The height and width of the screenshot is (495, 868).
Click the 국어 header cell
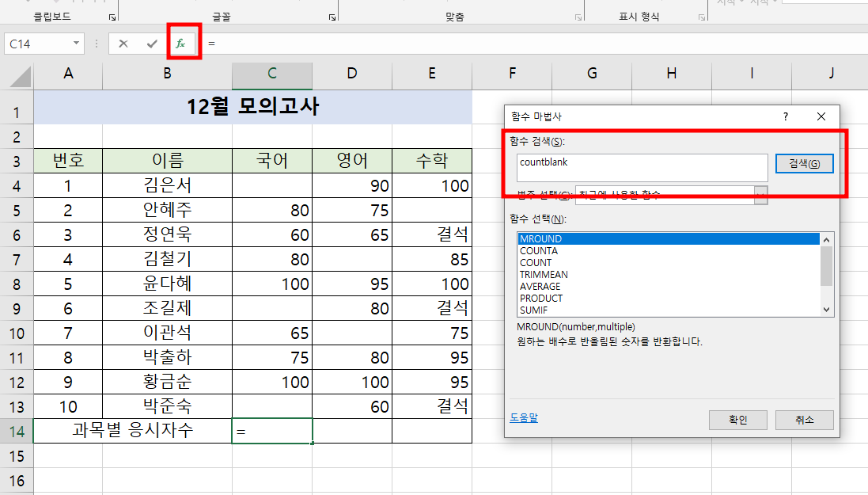[x=272, y=161]
